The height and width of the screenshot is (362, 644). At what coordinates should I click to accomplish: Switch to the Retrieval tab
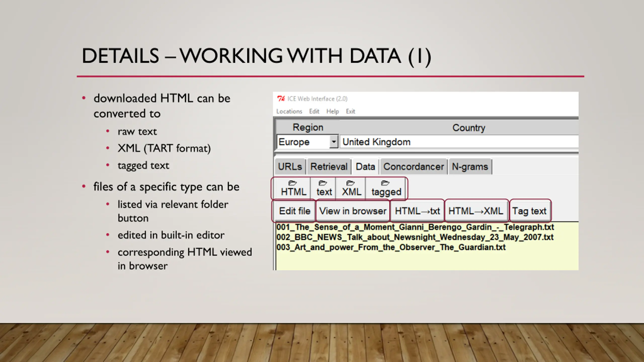click(x=329, y=166)
